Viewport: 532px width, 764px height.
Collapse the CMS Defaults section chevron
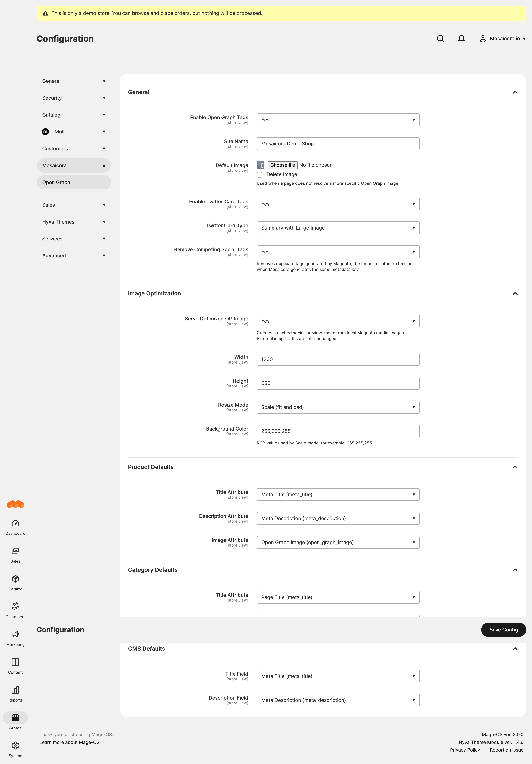point(515,649)
